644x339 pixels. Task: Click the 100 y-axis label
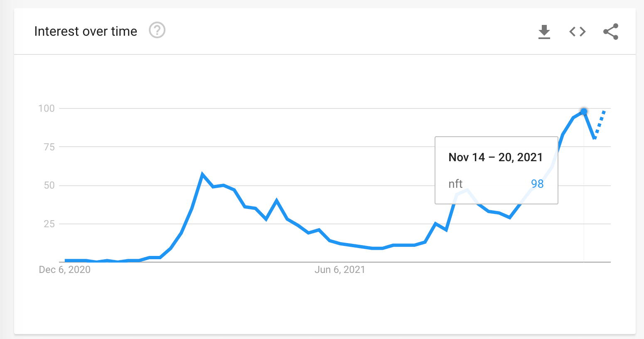point(47,108)
